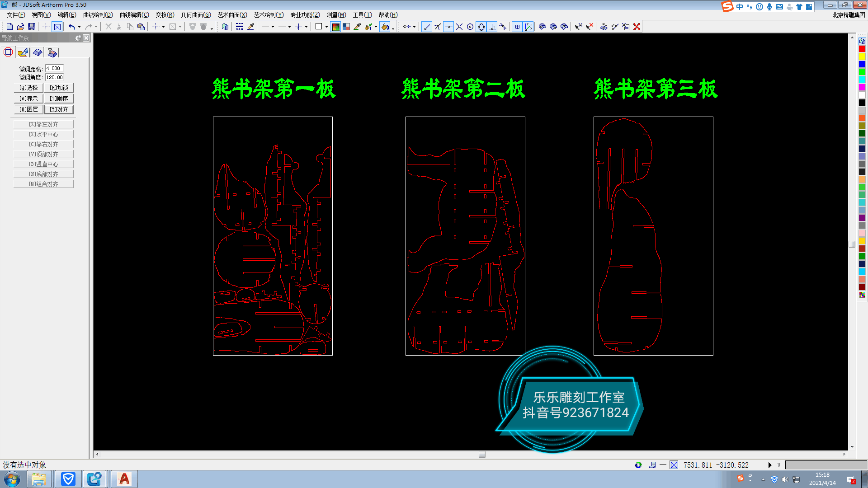Click the paint bucket fill icon

(385, 27)
